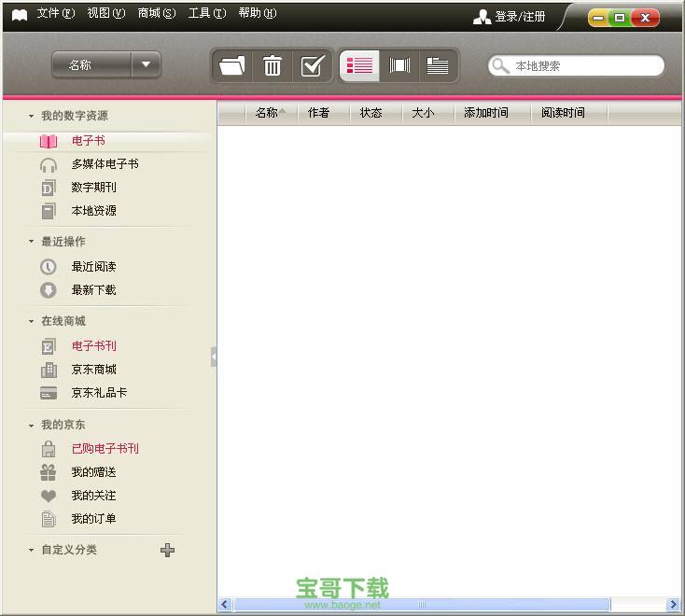The image size is (685, 616).
Task: Collapse the 自定义分类 section
Action: coord(31,550)
